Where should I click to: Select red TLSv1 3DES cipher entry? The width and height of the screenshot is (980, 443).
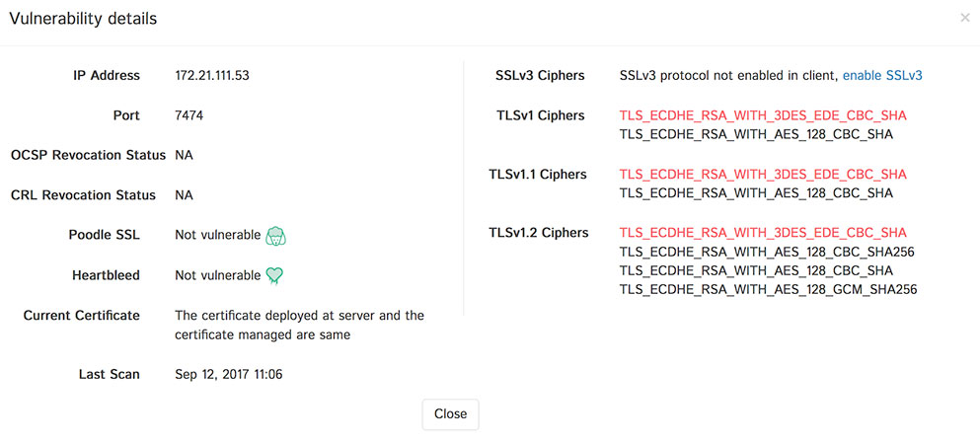pos(762,115)
